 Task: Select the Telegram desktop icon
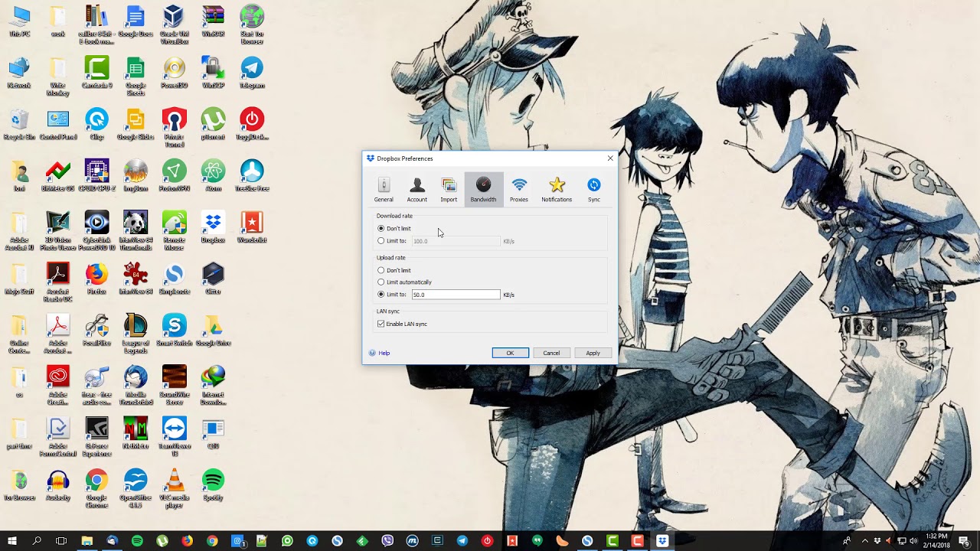(252, 73)
